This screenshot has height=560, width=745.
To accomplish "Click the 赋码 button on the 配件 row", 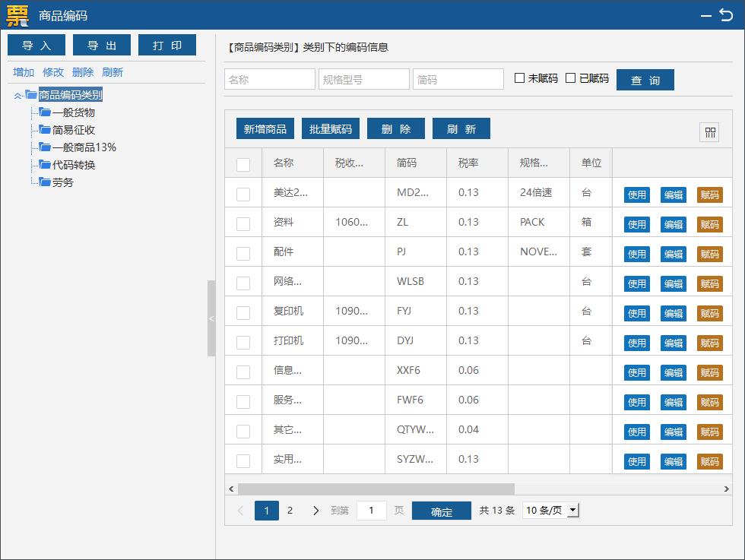I will (x=709, y=254).
